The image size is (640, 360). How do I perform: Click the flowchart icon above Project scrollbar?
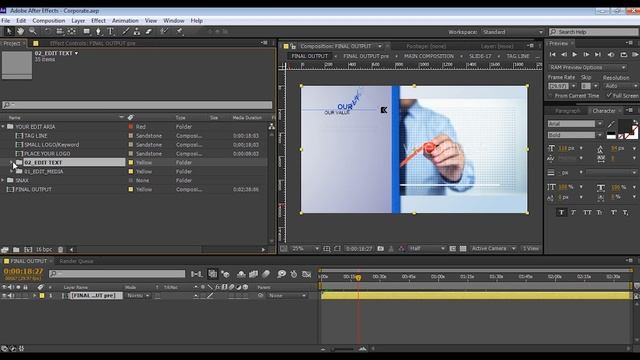coord(271,127)
